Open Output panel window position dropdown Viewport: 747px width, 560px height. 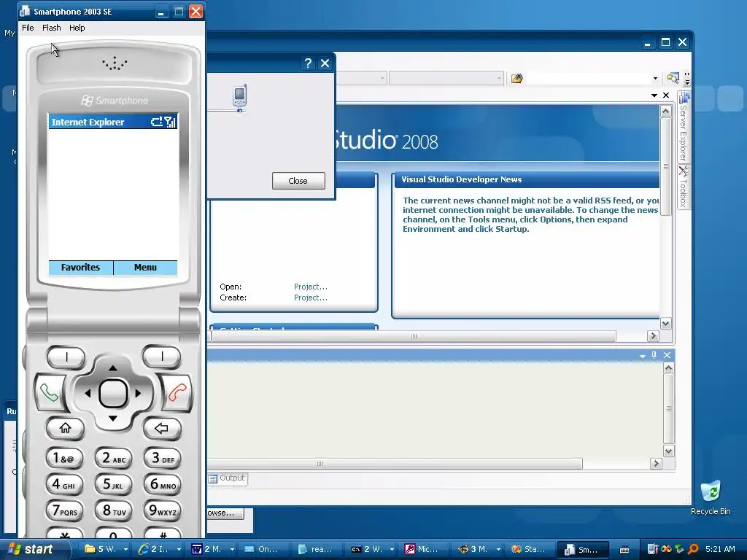pyautogui.click(x=642, y=356)
